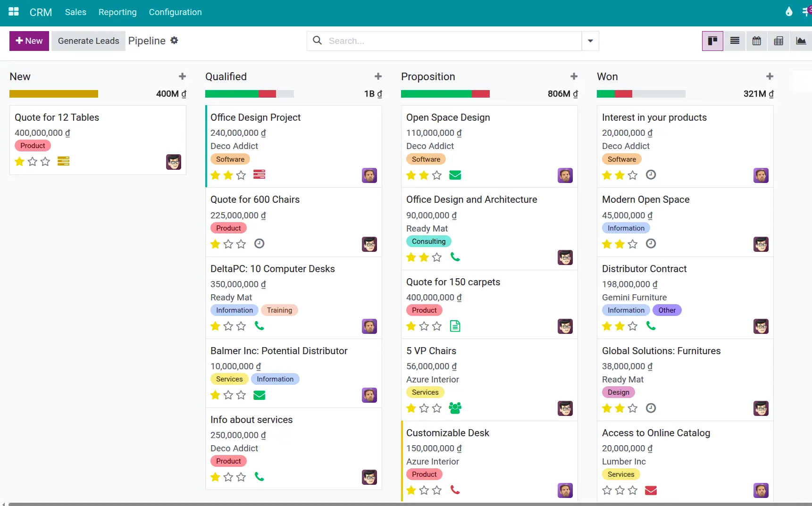Open the Configuration menu

point(175,12)
